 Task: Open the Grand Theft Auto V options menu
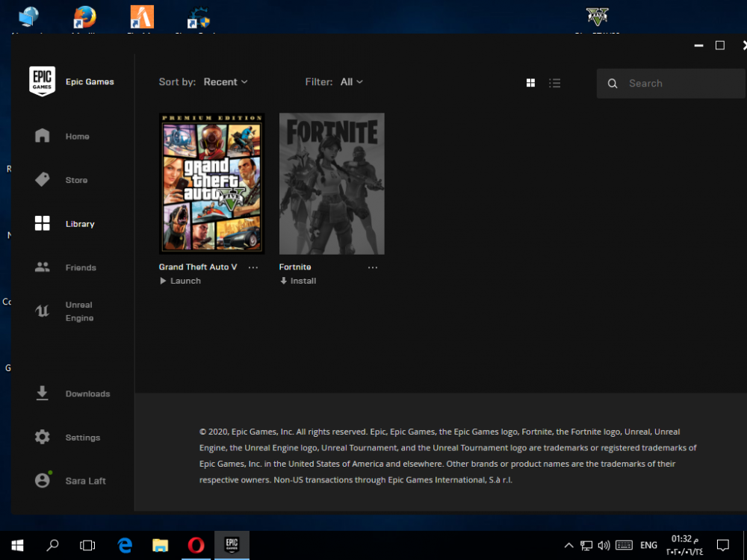click(253, 267)
